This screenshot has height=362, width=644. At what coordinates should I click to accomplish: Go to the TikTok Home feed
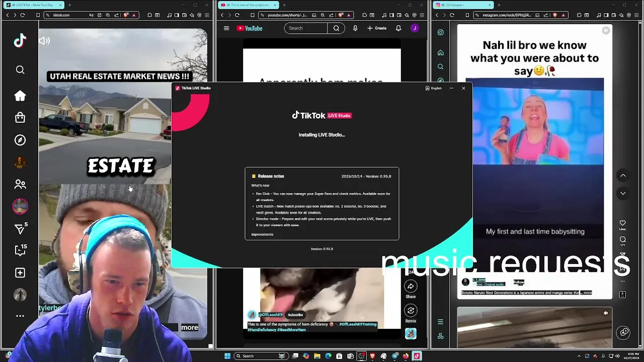[x=20, y=96]
